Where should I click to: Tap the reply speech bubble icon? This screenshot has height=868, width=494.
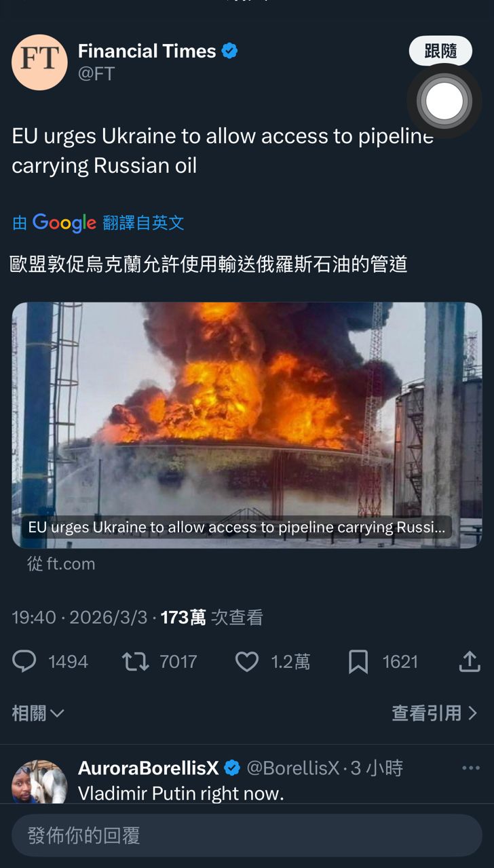click(24, 662)
